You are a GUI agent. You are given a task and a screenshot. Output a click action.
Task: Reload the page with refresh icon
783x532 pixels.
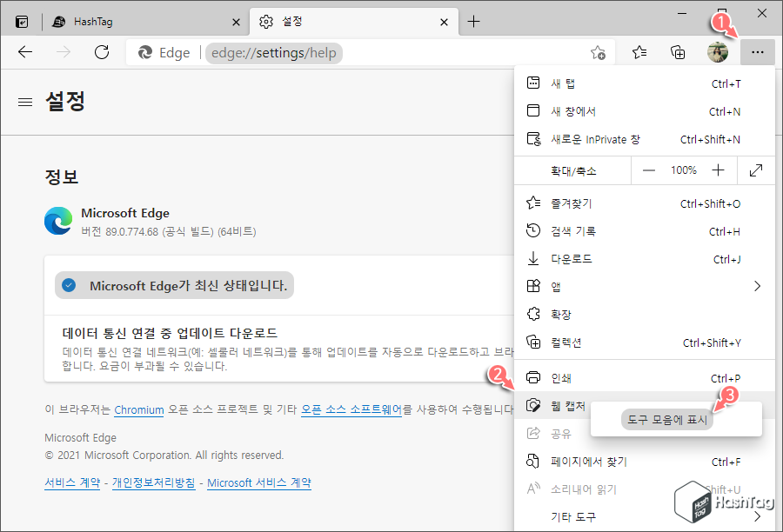[102, 52]
